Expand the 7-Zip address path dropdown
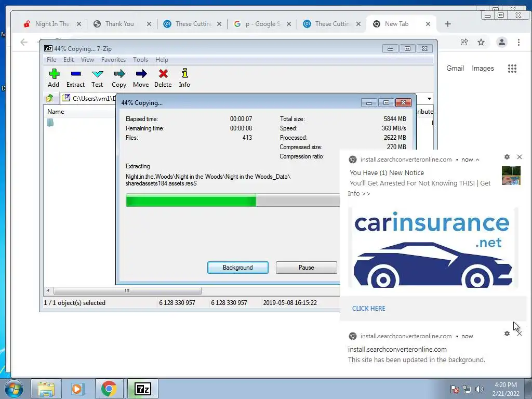 (429, 98)
